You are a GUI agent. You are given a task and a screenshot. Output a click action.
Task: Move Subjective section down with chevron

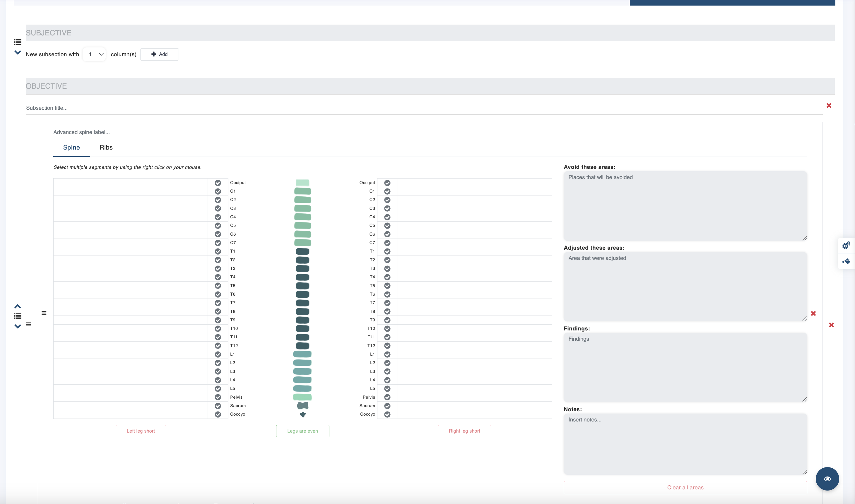click(x=18, y=52)
